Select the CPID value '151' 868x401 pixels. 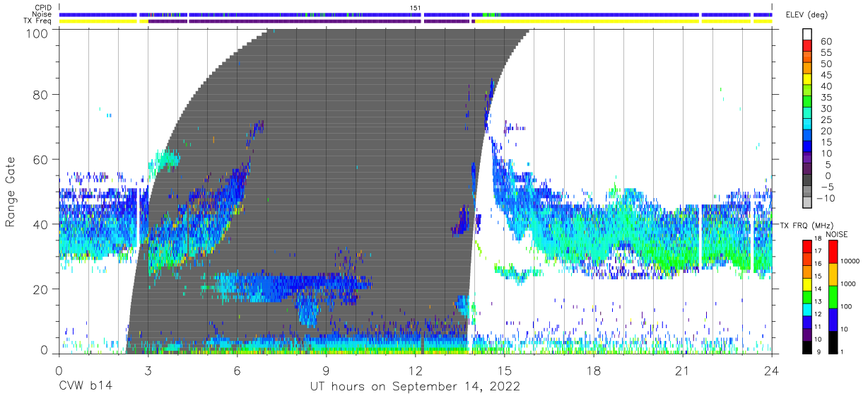[x=416, y=8]
